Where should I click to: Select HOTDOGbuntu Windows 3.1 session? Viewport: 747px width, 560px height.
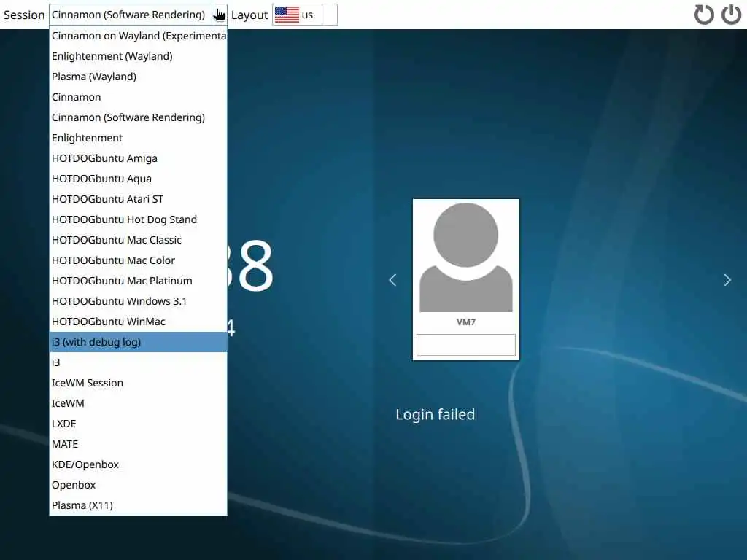pyautogui.click(x=138, y=302)
